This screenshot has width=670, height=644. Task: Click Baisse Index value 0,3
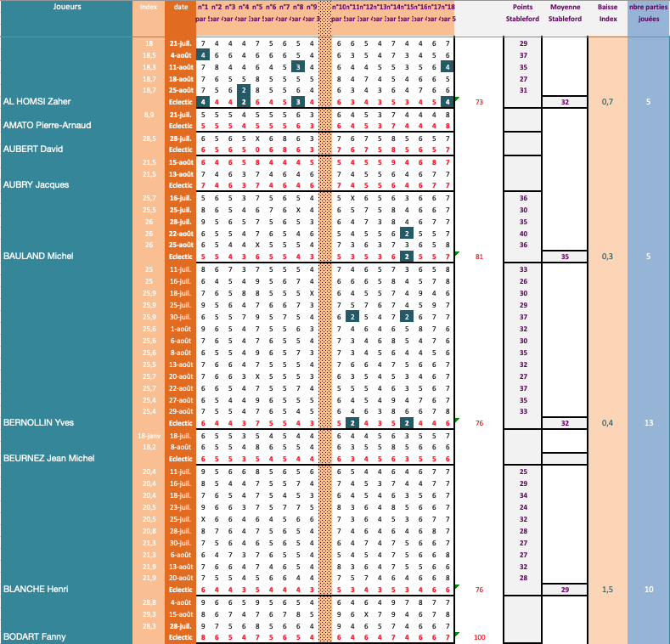[x=607, y=256]
